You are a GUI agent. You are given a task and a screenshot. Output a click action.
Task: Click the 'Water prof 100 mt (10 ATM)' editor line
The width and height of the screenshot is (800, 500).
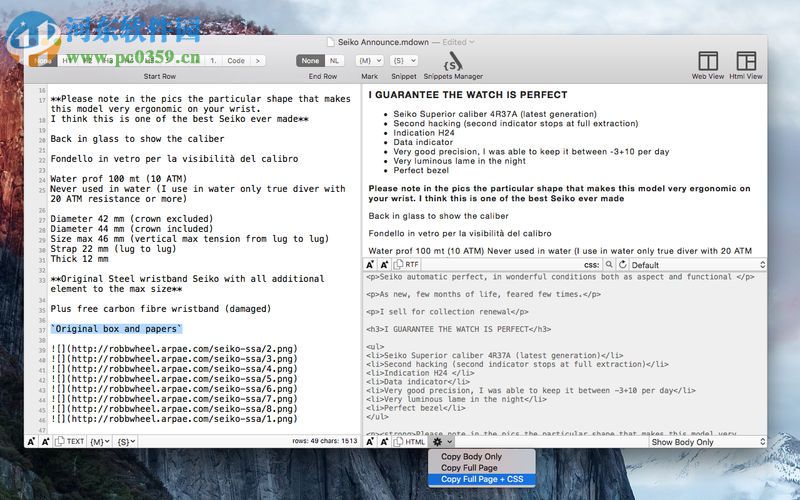pos(118,179)
